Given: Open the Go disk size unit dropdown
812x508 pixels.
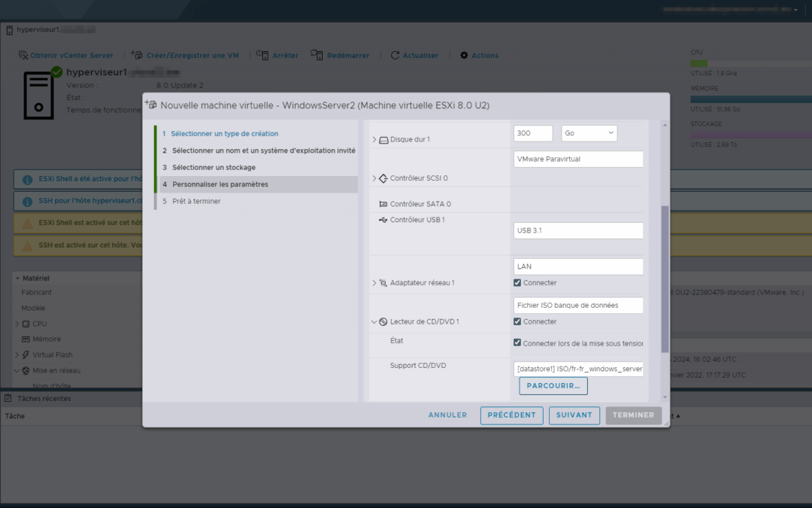Looking at the screenshot, I should click(589, 133).
